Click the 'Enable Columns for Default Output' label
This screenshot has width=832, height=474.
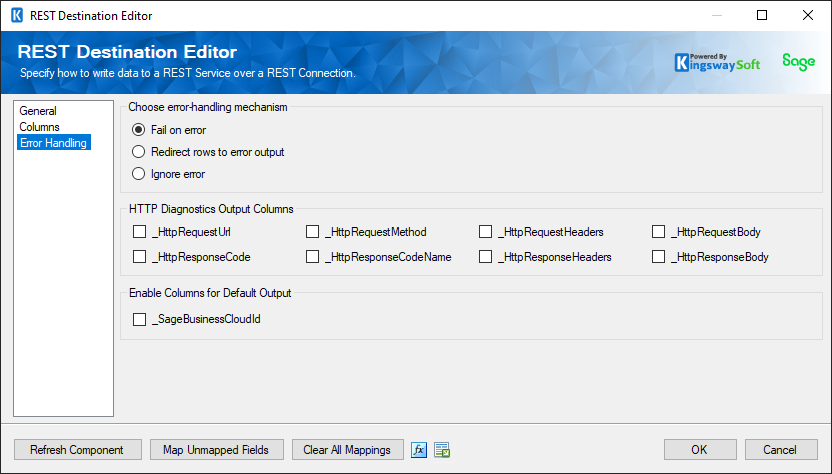(x=210, y=293)
